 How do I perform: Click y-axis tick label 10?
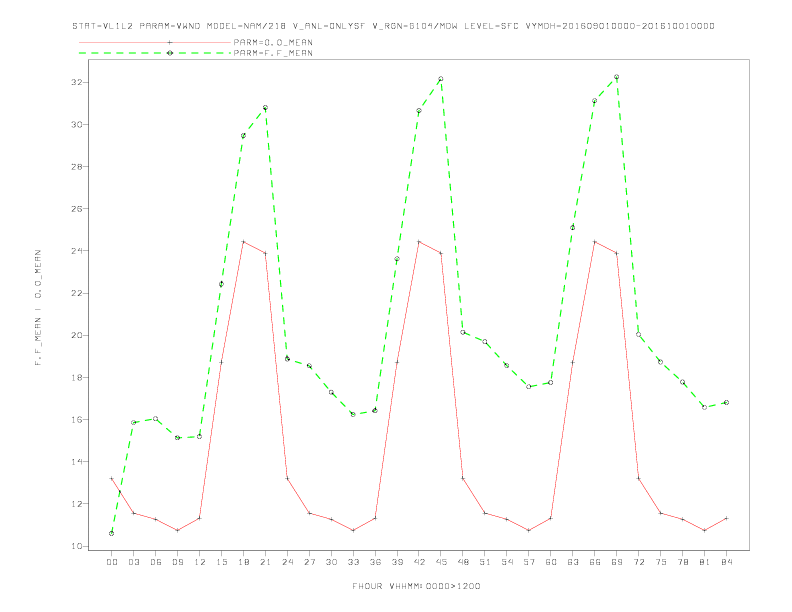point(78,546)
